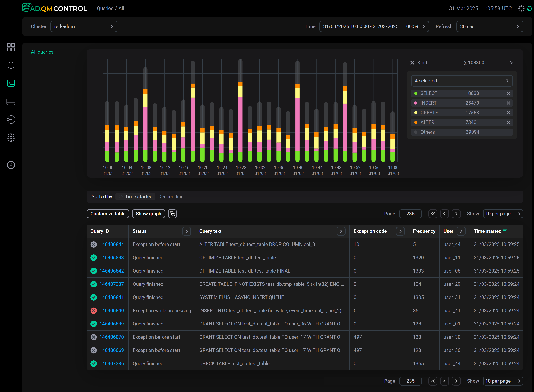Open the dashboard grid view
Viewport: 534px width, 392px height.
(x=11, y=47)
